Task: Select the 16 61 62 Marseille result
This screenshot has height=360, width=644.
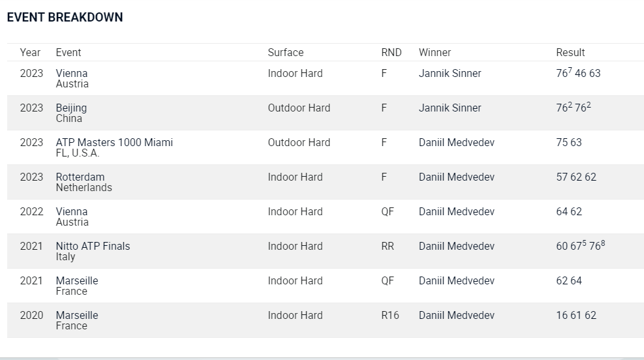Action: coord(576,315)
